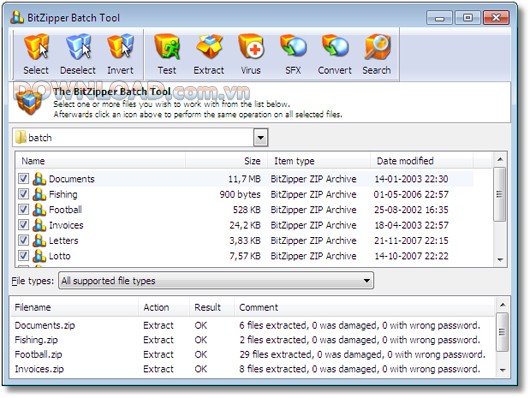Click the file list scroll down arrow
Screen dimensions: 530x398
(x=500, y=260)
